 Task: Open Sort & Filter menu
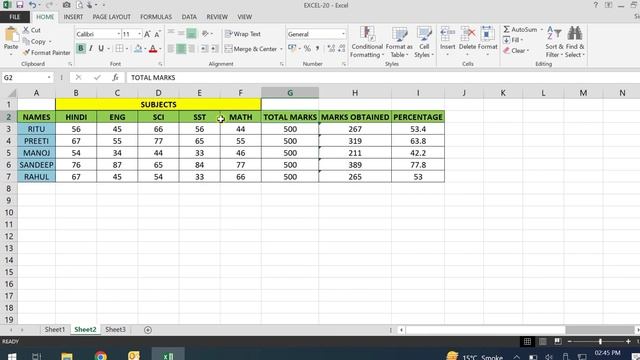click(x=554, y=42)
